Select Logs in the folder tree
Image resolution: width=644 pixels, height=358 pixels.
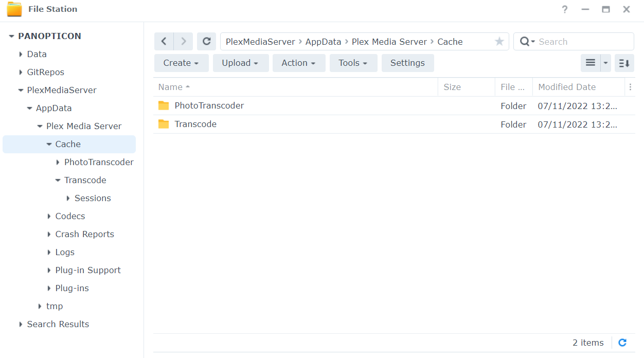(65, 252)
